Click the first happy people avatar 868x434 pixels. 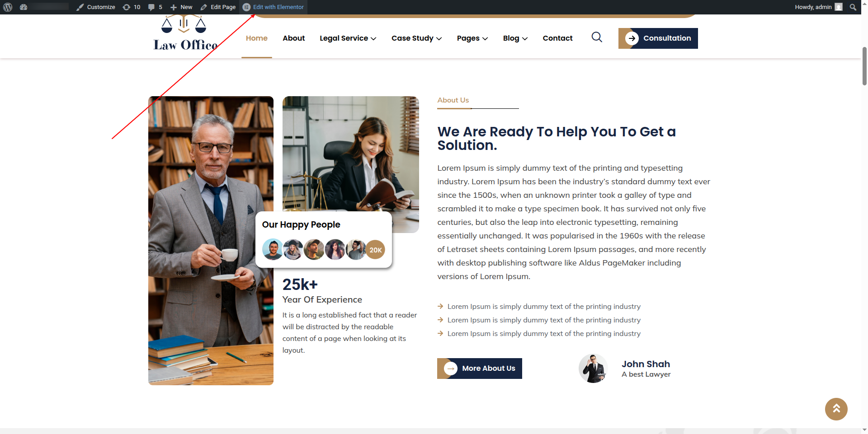(273, 249)
